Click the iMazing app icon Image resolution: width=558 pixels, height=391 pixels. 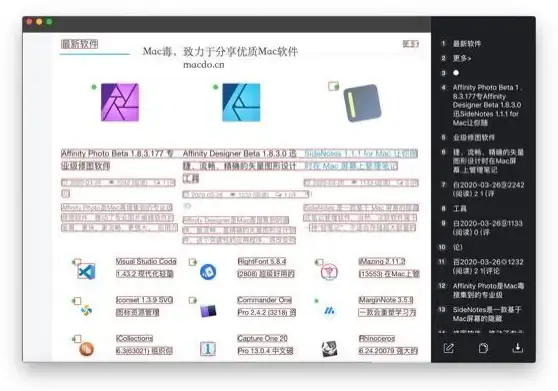329,272
